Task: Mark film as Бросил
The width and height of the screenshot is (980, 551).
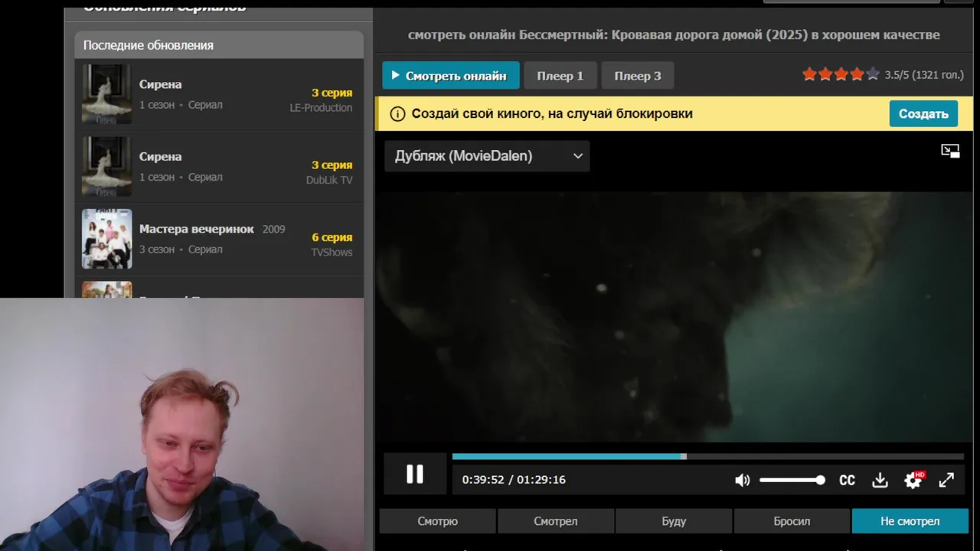Action: [x=792, y=521]
